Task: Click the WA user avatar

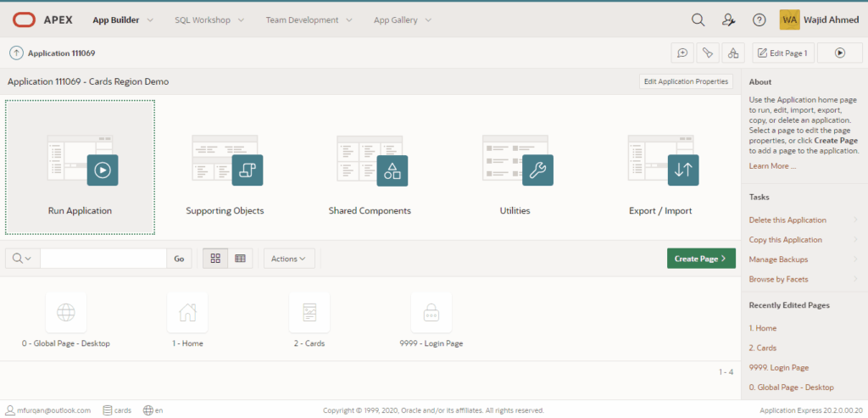Action: [x=789, y=20]
